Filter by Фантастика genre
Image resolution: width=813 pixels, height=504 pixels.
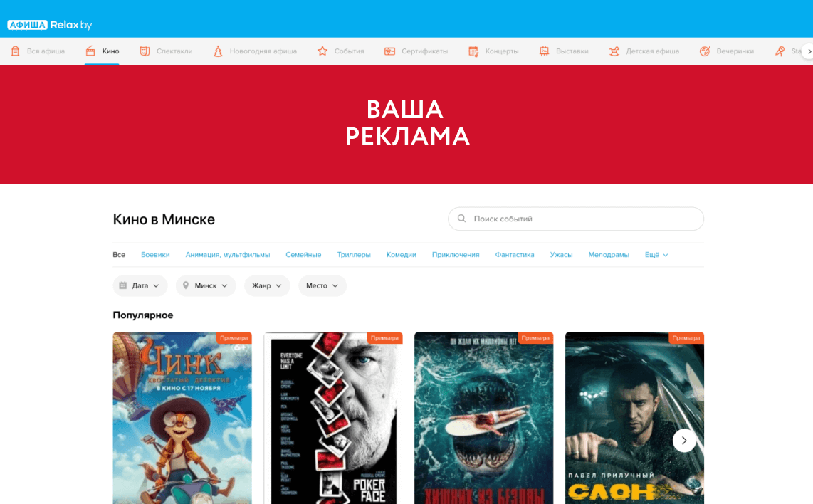pyautogui.click(x=515, y=255)
